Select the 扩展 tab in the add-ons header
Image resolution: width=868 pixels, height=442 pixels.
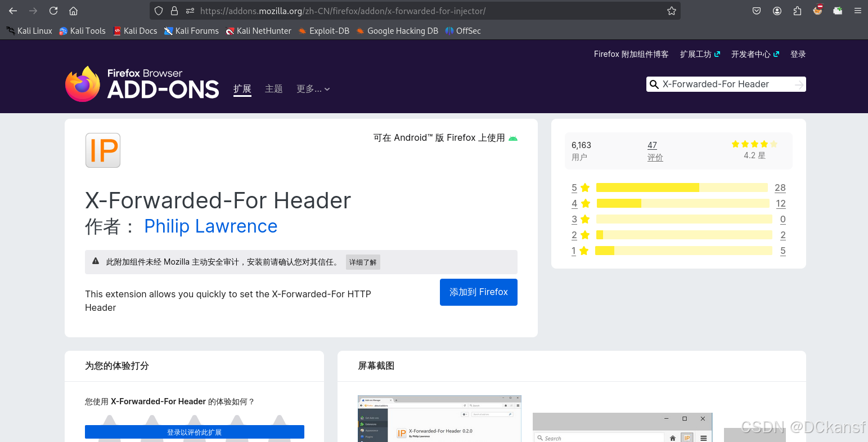tap(242, 89)
